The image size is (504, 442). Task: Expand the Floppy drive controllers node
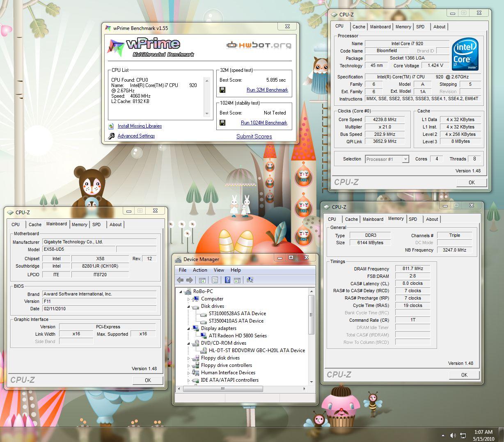point(189,365)
